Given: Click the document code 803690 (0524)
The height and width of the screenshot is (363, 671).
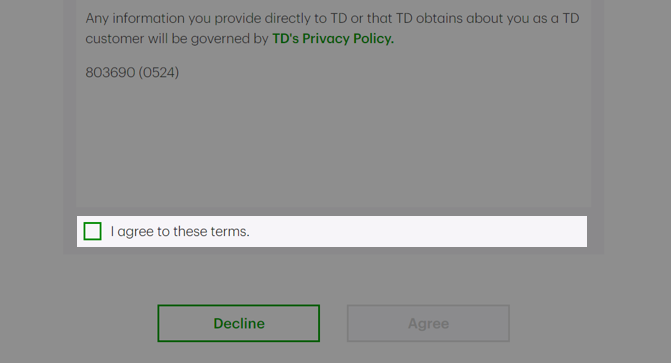Looking at the screenshot, I should [x=132, y=72].
